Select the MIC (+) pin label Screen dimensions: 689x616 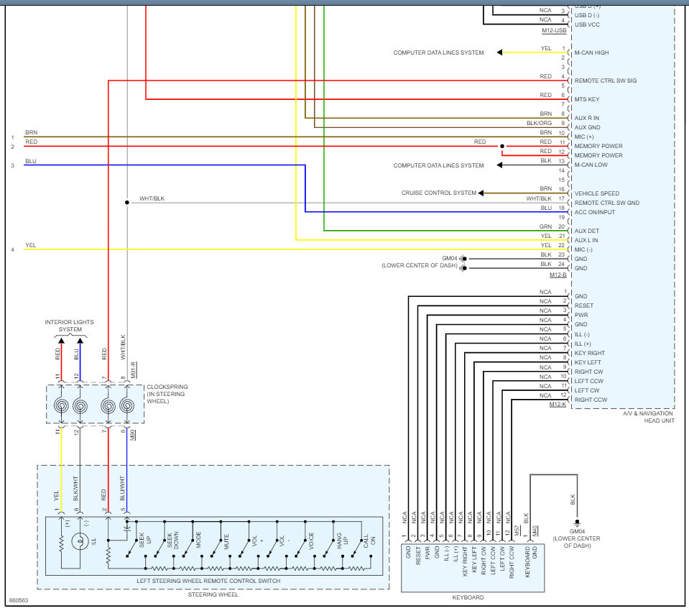(x=584, y=137)
